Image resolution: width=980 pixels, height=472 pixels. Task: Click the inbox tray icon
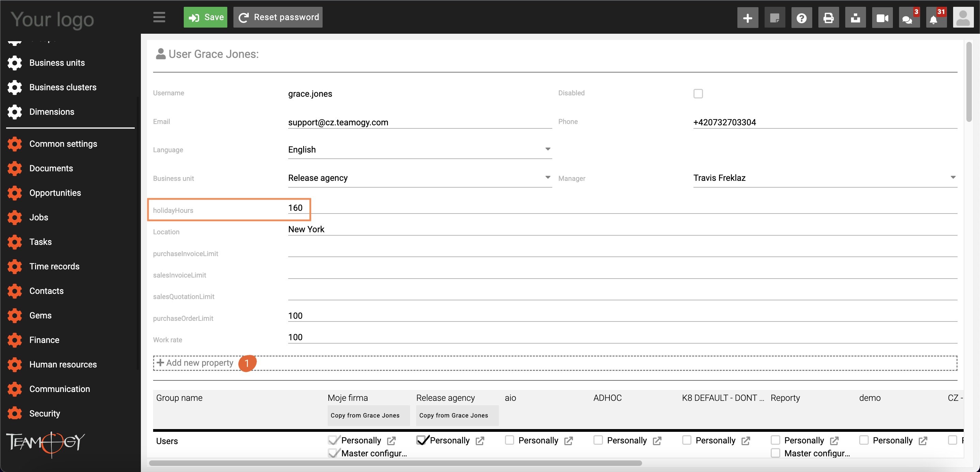855,17
